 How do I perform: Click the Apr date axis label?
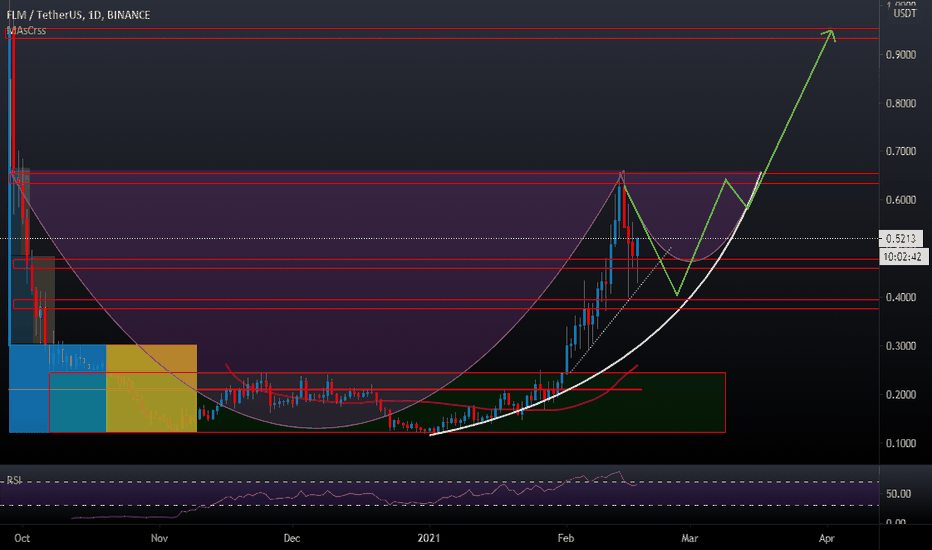[x=827, y=538]
